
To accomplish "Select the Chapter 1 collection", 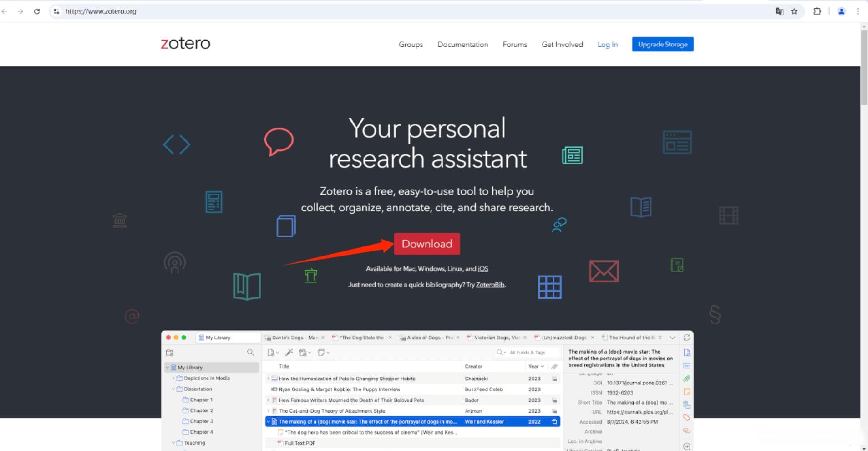I will pos(201,400).
